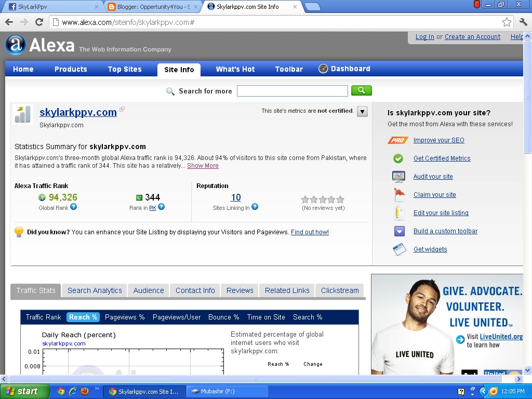Open the What's Hot menu item

[x=235, y=69]
